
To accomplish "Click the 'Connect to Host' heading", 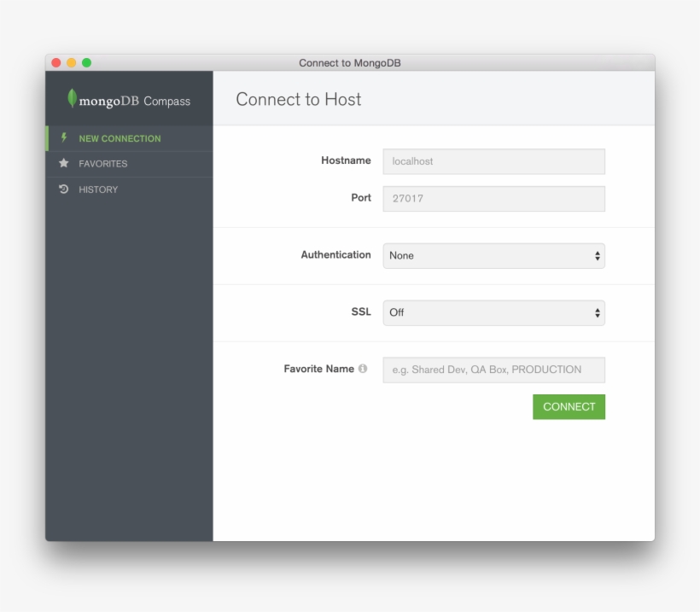I will [x=298, y=99].
